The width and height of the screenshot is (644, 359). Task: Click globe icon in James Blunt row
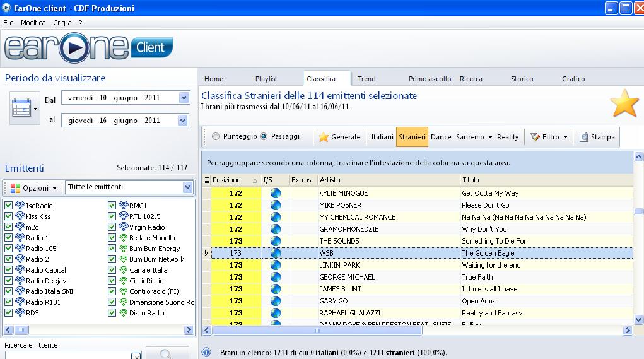click(x=276, y=289)
